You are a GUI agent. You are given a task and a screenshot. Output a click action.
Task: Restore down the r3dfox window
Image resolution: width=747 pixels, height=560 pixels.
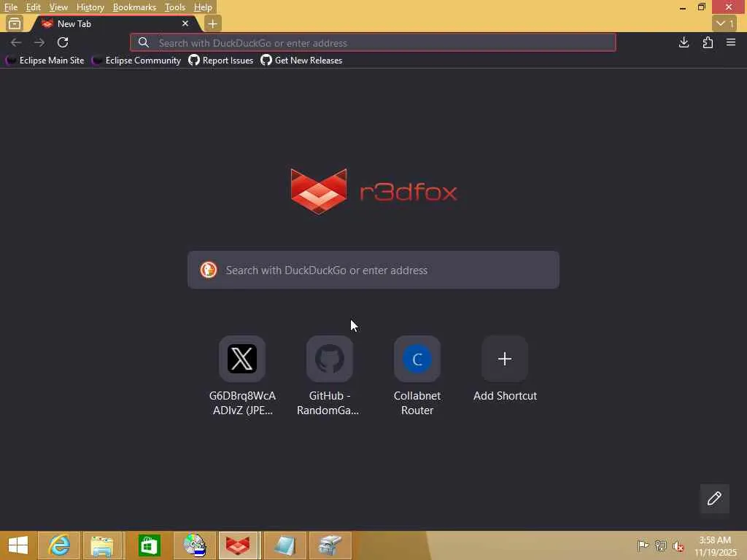[x=701, y=7]
